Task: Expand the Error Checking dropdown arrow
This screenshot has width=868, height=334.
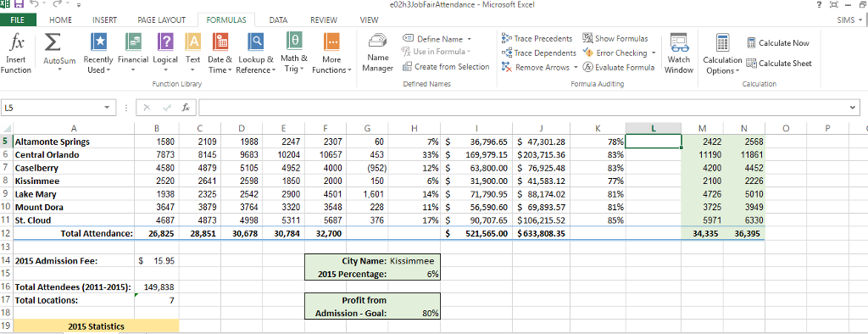Action: point(654,53)
